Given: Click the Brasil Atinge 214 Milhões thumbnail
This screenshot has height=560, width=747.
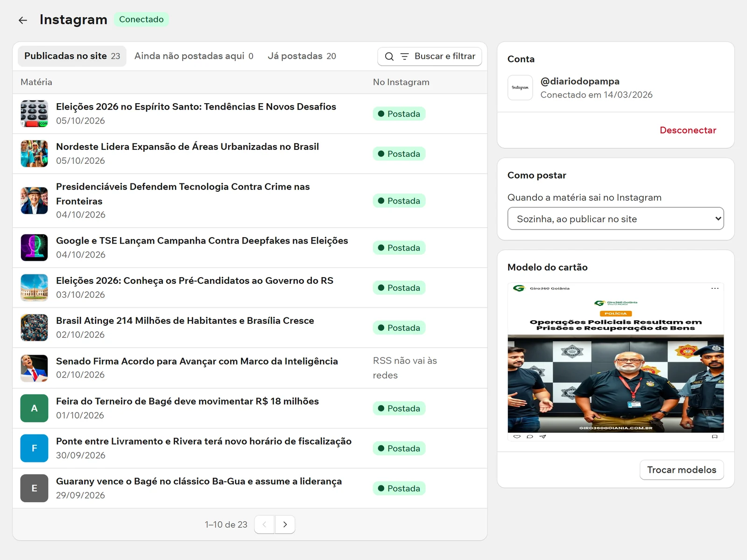Looking at the screenshot, I should pos(34,328).
